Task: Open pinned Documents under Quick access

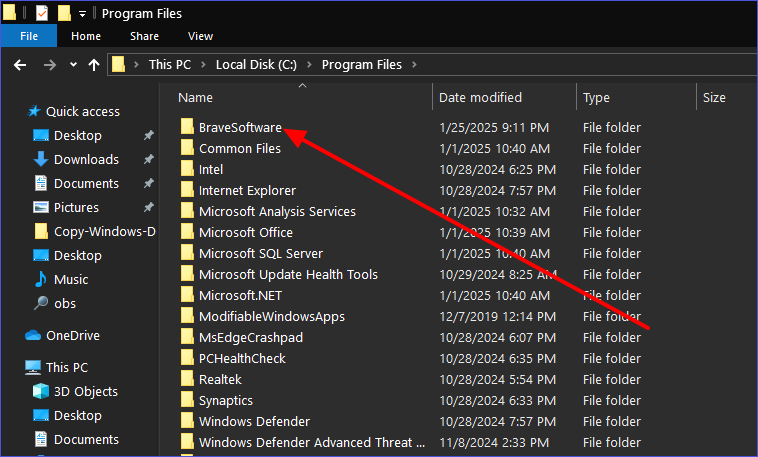Action: [x=86, y=184]
